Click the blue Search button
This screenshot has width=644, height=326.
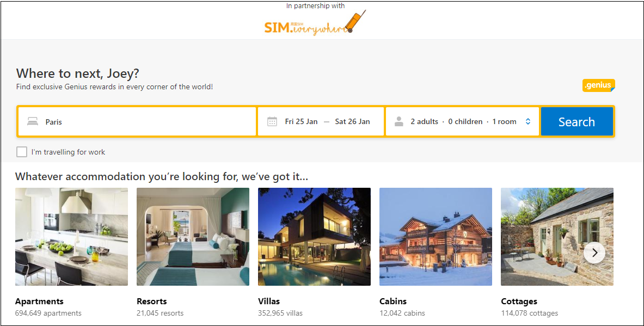pos(576,121)
